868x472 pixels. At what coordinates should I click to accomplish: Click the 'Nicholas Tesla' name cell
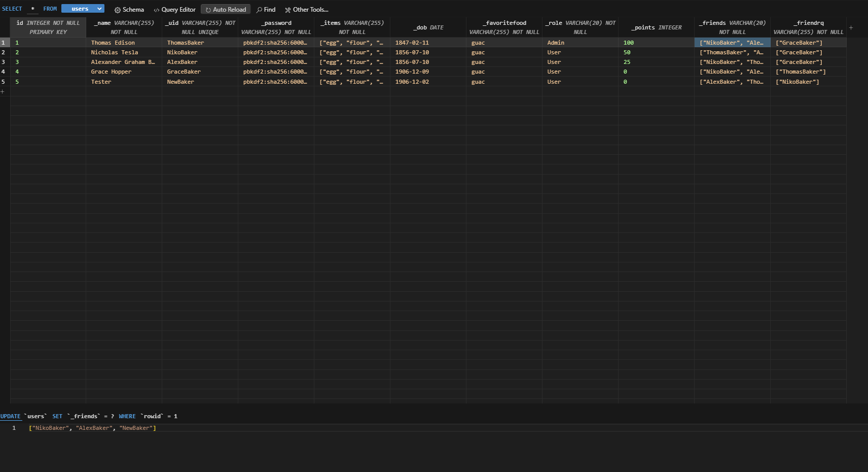124,52
